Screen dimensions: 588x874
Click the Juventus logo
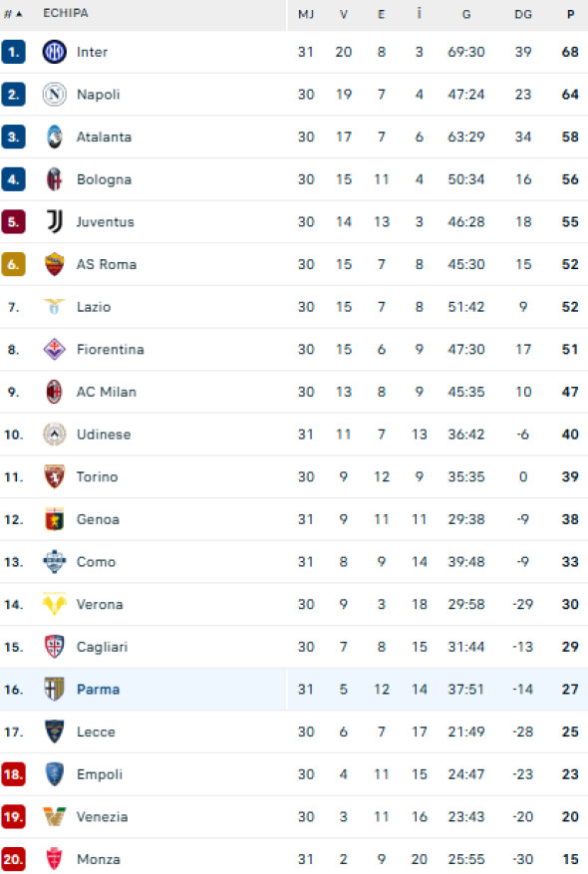(x=53, y=221)
